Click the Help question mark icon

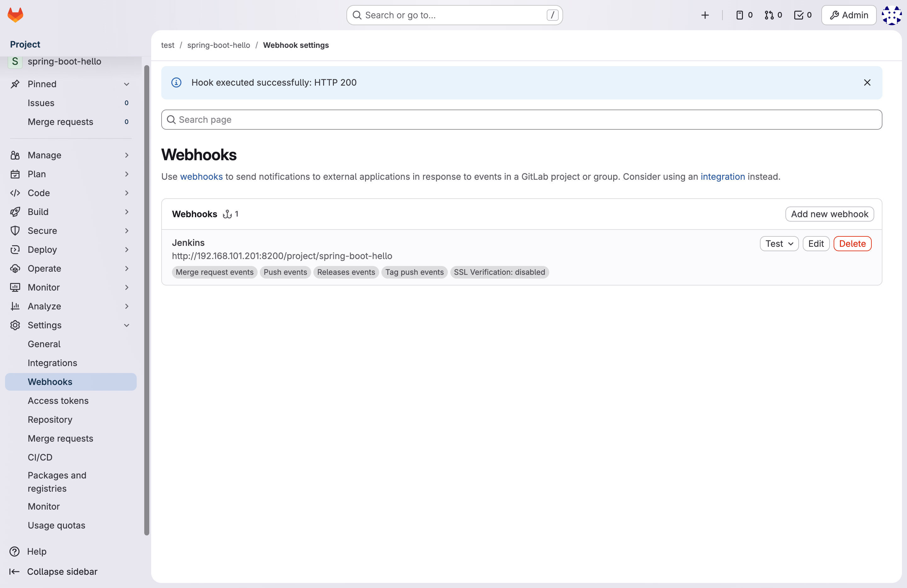tap(14, 551)
